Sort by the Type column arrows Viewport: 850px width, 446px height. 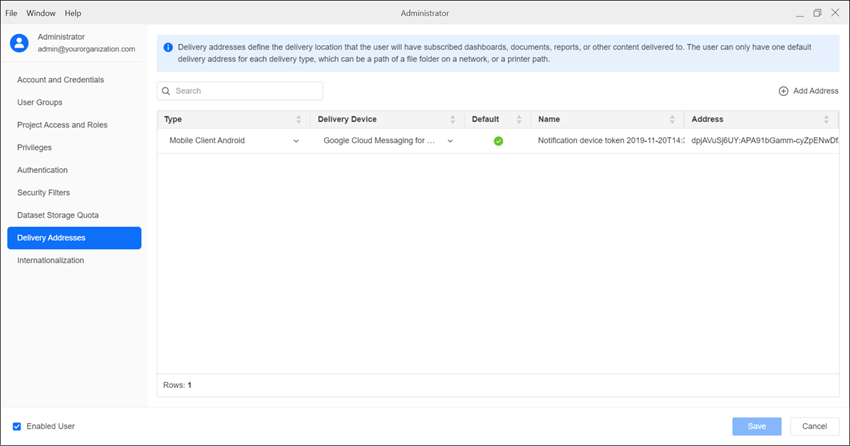[x=299, y=119]
